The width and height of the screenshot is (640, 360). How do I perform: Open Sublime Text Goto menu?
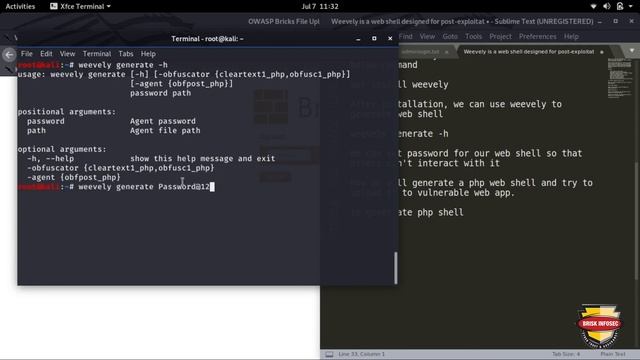pos(450,36)
